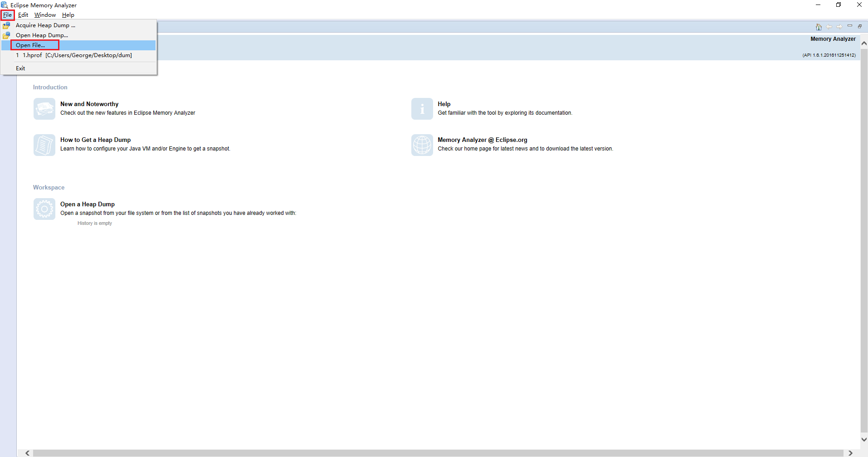Click the Open a Heap Dump gear icon
The image size is (868, 457).
coord(44,209)
